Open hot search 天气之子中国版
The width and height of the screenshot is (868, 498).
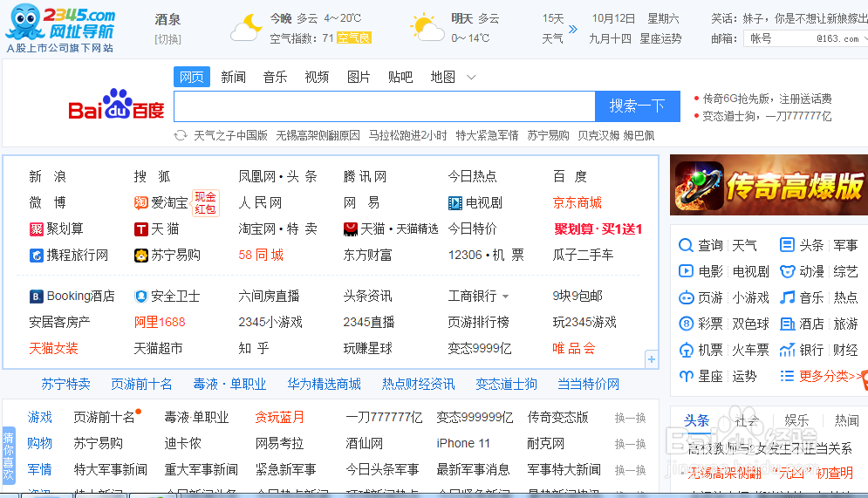[x=231, y=135]
